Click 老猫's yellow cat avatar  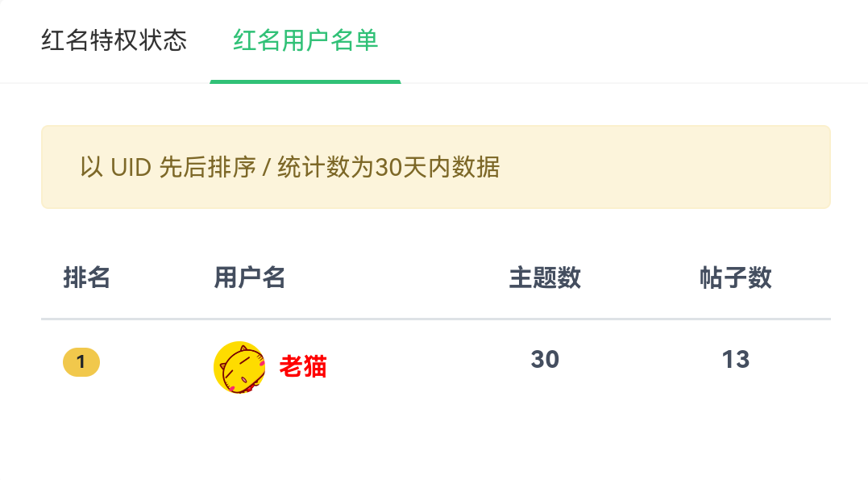click(x=239, y=367)
